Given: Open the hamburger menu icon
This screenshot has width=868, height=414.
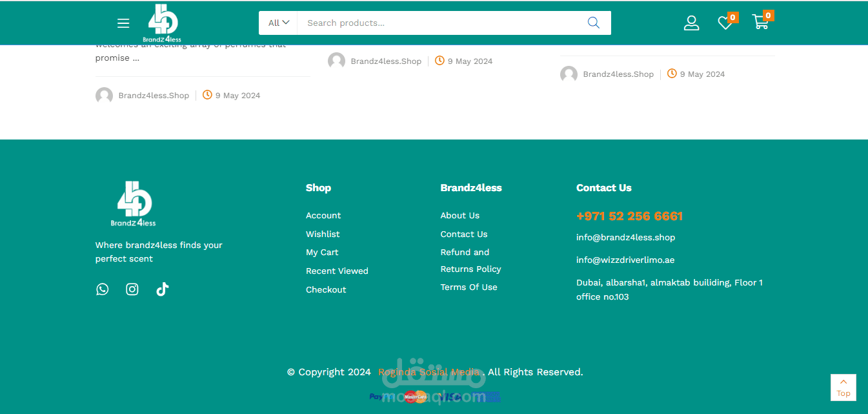Looking at the screenshot, I should (x=123, y=23).
